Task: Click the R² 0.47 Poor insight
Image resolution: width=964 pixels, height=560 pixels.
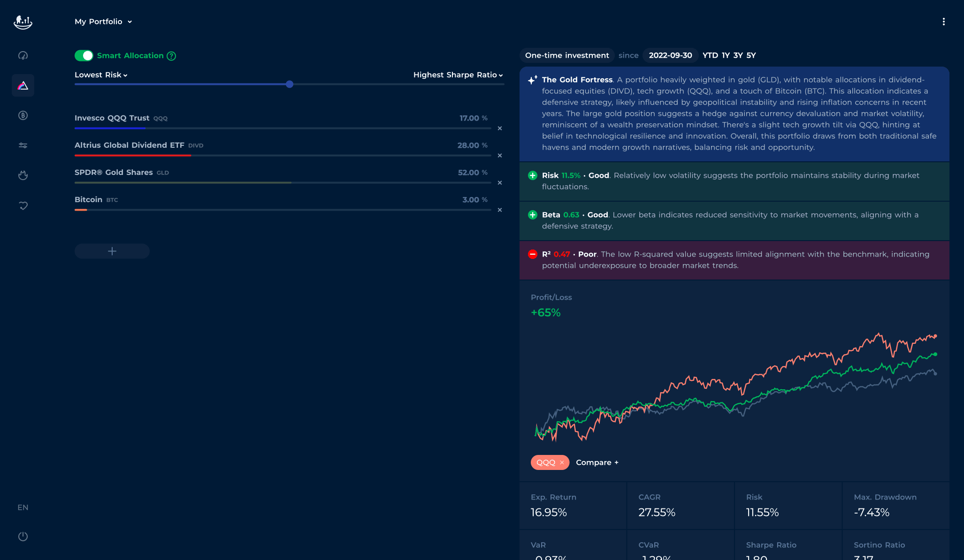Action: pyautogui.click(x=734, y=260)
